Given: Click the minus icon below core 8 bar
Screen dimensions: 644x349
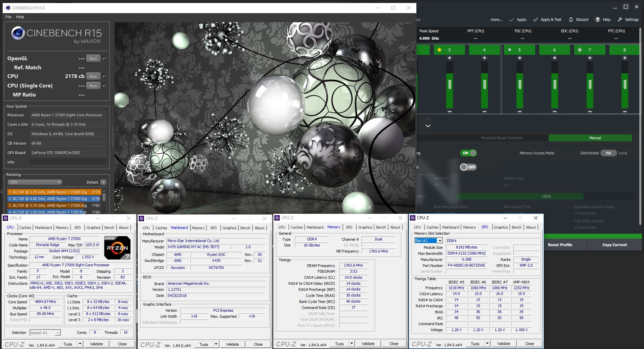Looking at the screenshot, I should pos(625,111).
